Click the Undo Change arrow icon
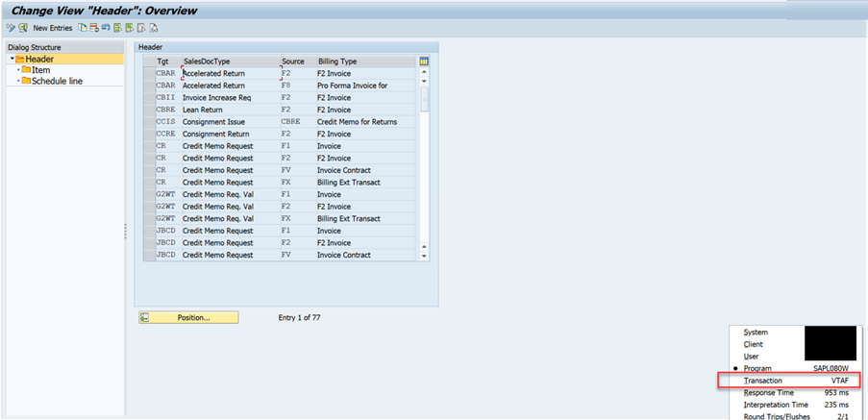868x420 pixels. pos(106,28)
